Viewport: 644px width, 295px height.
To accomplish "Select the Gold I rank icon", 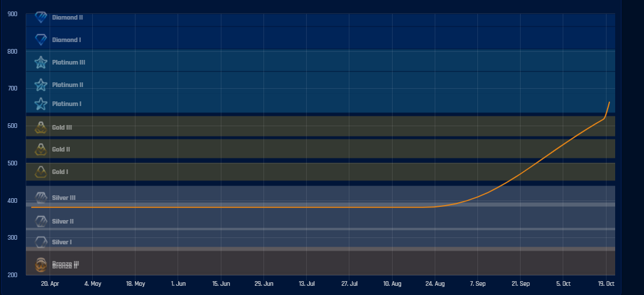I will [41, 172].
